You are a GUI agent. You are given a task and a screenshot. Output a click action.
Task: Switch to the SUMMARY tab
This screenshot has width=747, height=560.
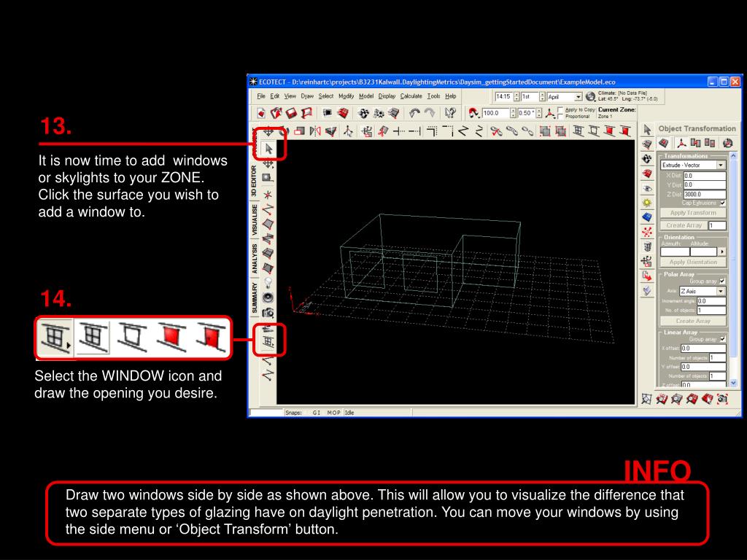[255, 298]
